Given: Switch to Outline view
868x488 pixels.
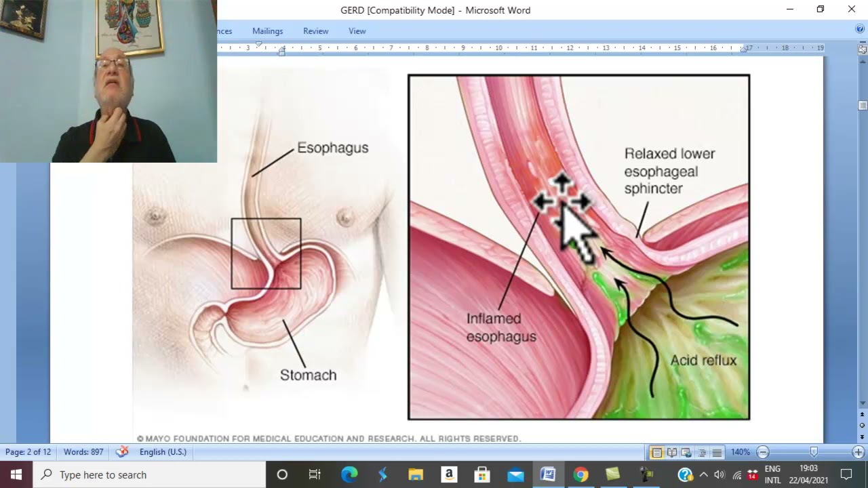Looking at the screenshot, I should (701, 452).
